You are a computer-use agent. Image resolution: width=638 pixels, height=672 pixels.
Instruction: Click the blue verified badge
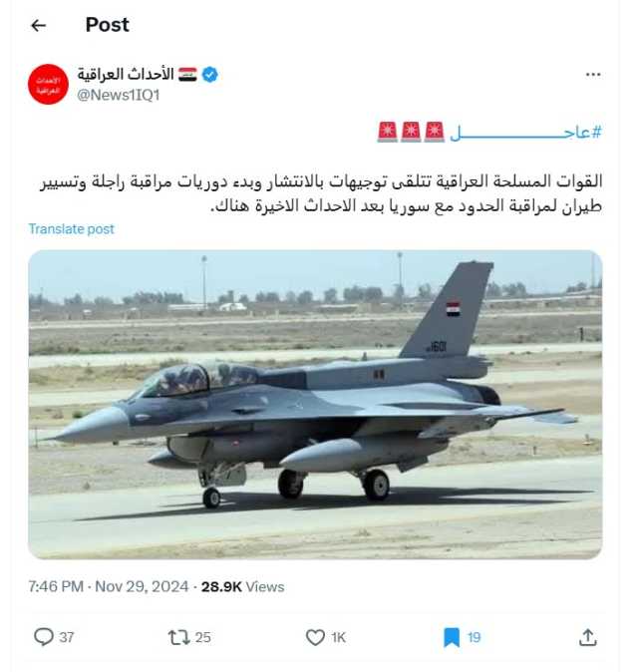tap(209, 75)
